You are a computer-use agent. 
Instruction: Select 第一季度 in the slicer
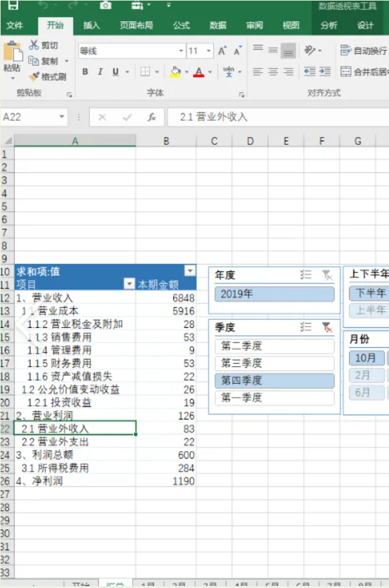pos(274,398)
